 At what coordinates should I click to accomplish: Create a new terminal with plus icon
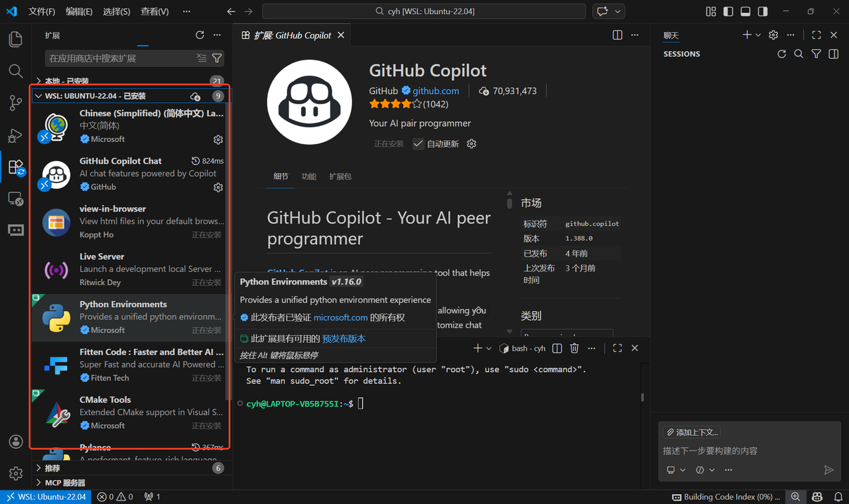click(x=478, y=348)
